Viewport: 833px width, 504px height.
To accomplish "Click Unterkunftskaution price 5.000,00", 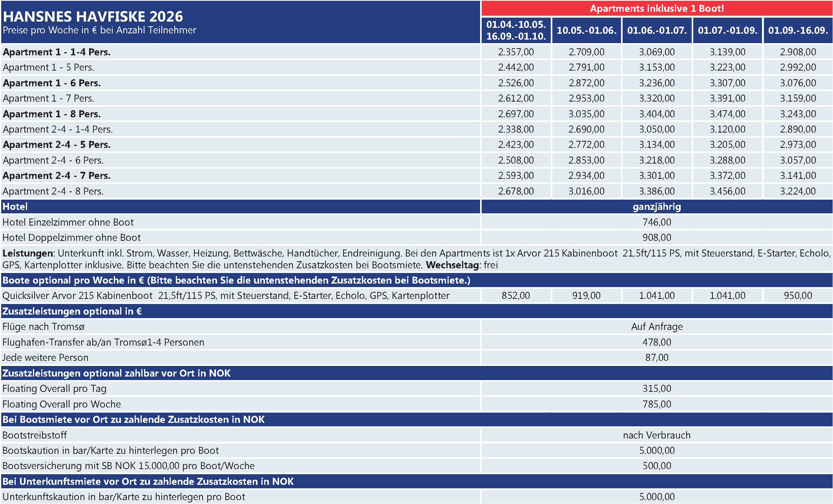I will tap(657, 497).
